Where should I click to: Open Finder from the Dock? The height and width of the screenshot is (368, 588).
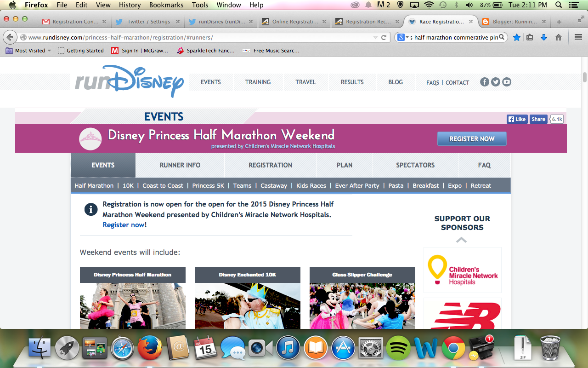pos(40,348)
